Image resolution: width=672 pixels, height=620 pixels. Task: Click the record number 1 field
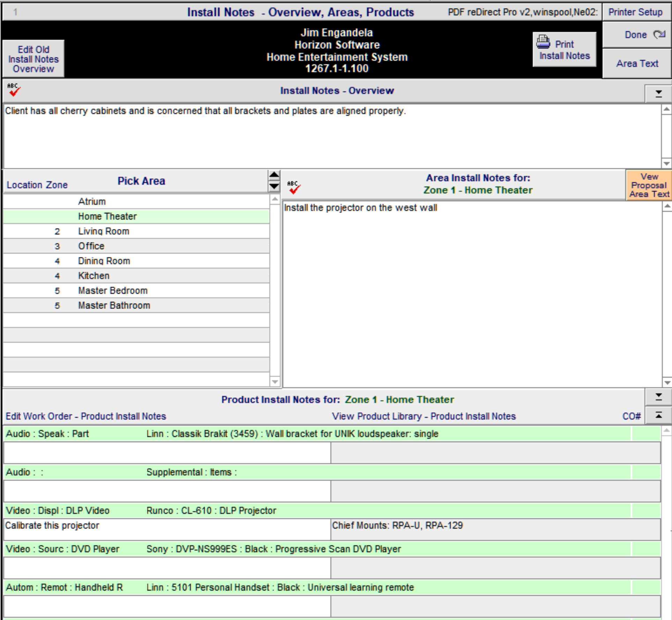click(15, 12)
